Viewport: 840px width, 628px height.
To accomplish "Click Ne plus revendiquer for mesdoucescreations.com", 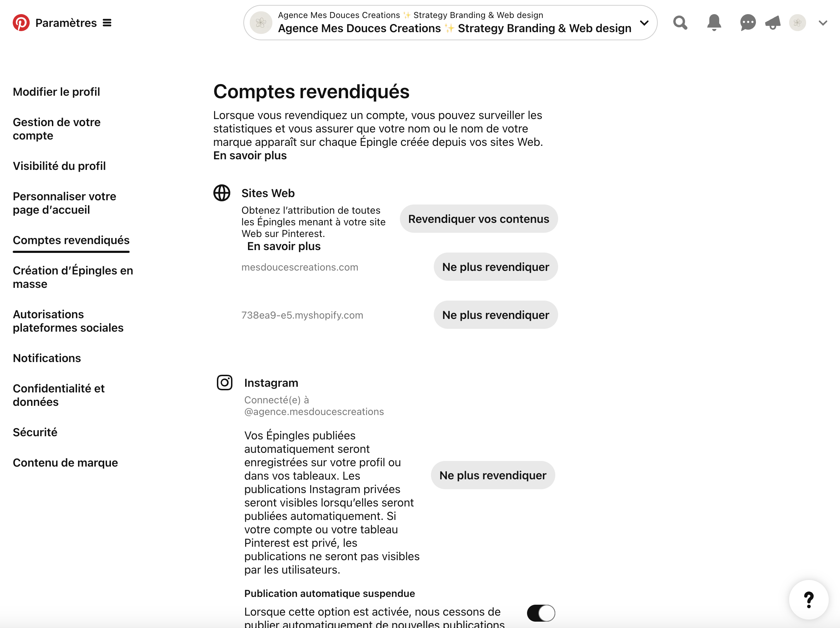I will [x=495, y=267].
